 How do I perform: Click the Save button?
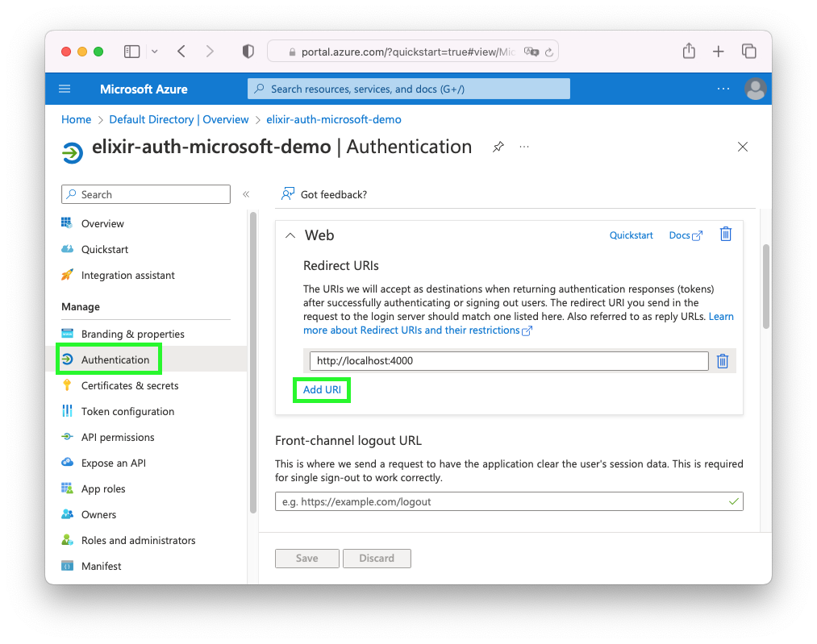coord(307,558)
